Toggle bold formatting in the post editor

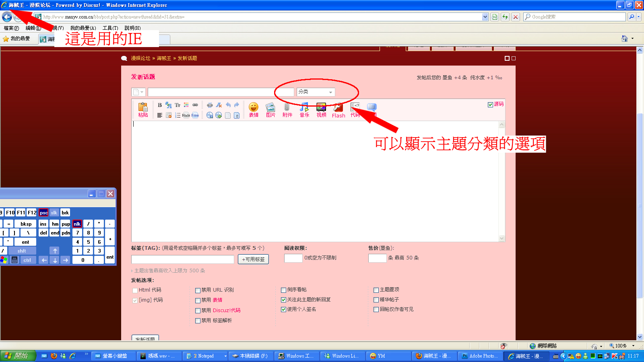tap(160, 105)
